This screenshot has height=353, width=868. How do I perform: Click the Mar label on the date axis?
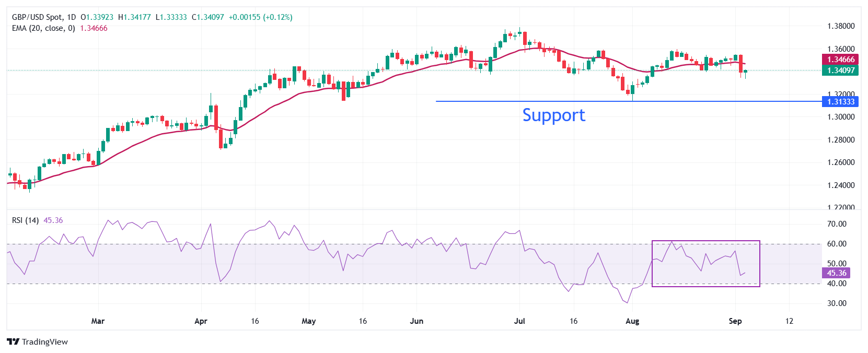point(98,321)
